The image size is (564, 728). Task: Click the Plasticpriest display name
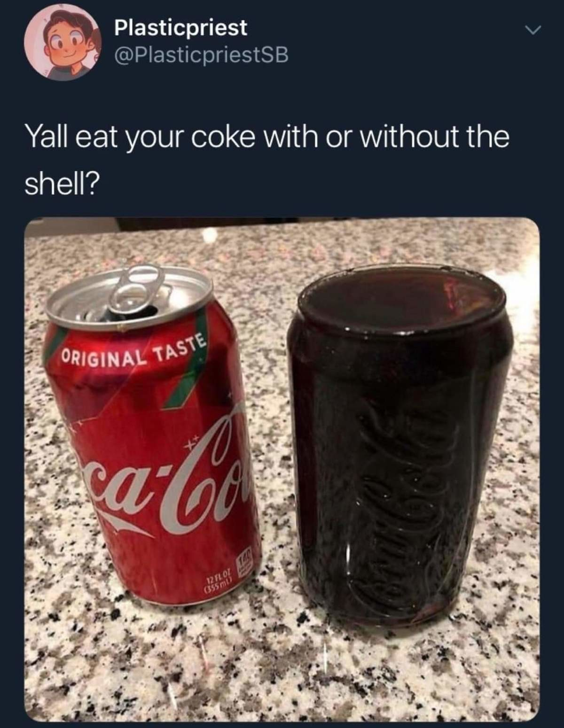[181, 28]
